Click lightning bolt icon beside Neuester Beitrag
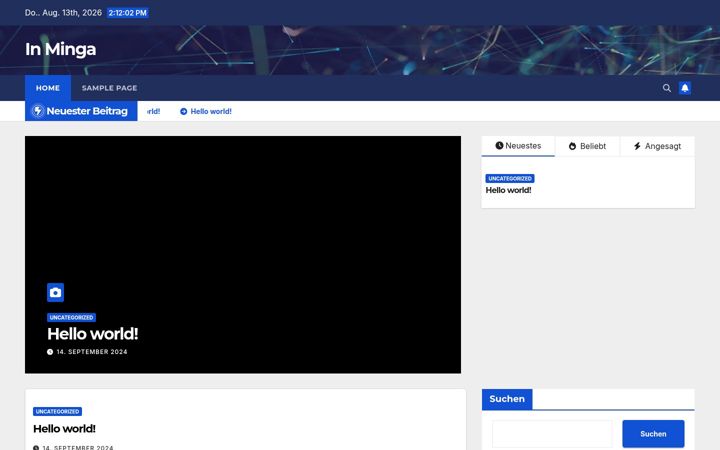This screenshot has width=720, height=450. click(38, 111)
